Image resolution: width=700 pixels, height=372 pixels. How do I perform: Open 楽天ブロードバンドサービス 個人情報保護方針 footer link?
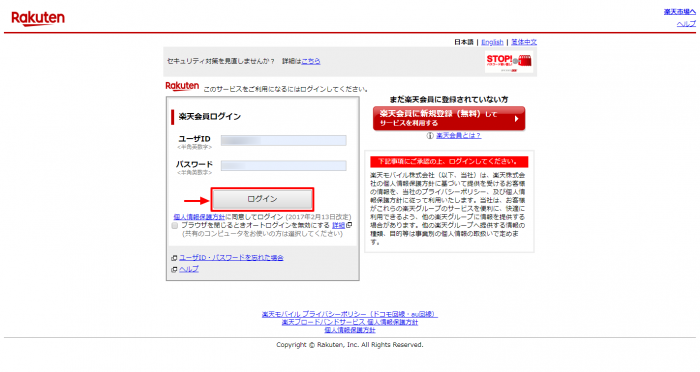pyautogui.click(x=350, y=322)
